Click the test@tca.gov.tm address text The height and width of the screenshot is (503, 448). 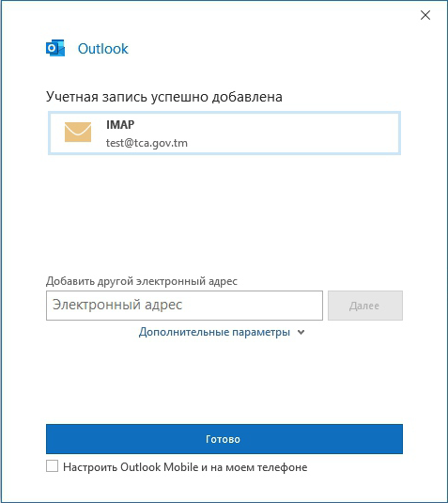click(x=147, y=143)
